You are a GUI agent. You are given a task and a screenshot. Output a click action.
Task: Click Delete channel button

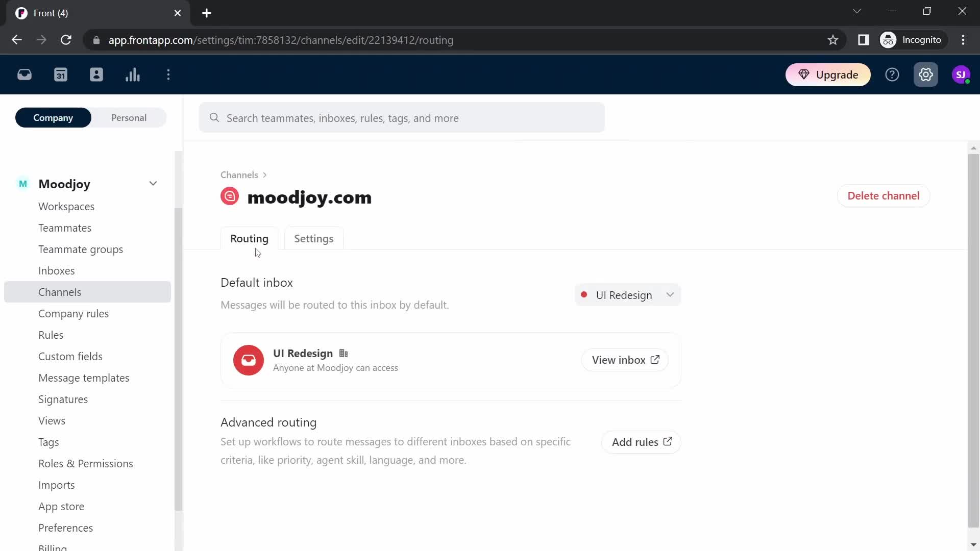pos(884,196)
